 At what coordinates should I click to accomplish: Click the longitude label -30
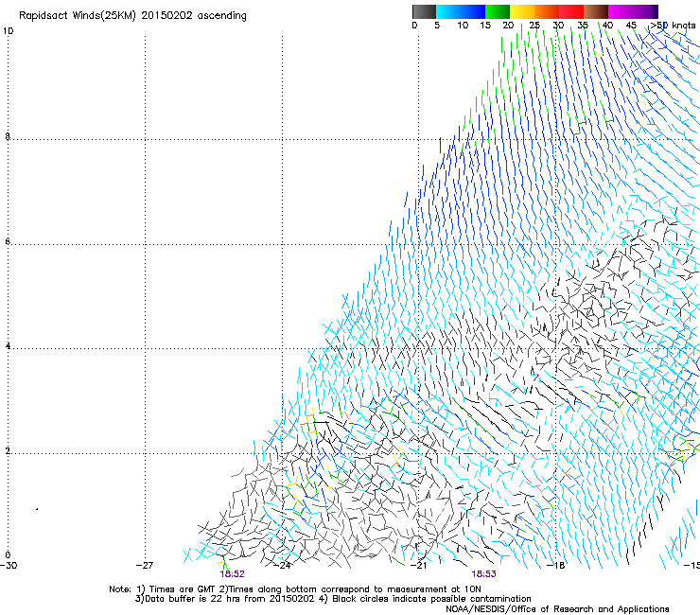tap(9, 566)
